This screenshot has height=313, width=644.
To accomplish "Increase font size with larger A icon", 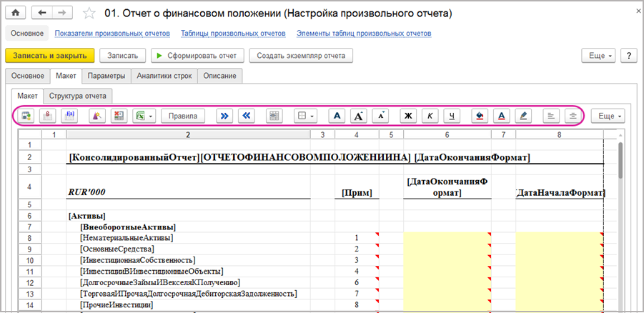I will pos(359,115).
